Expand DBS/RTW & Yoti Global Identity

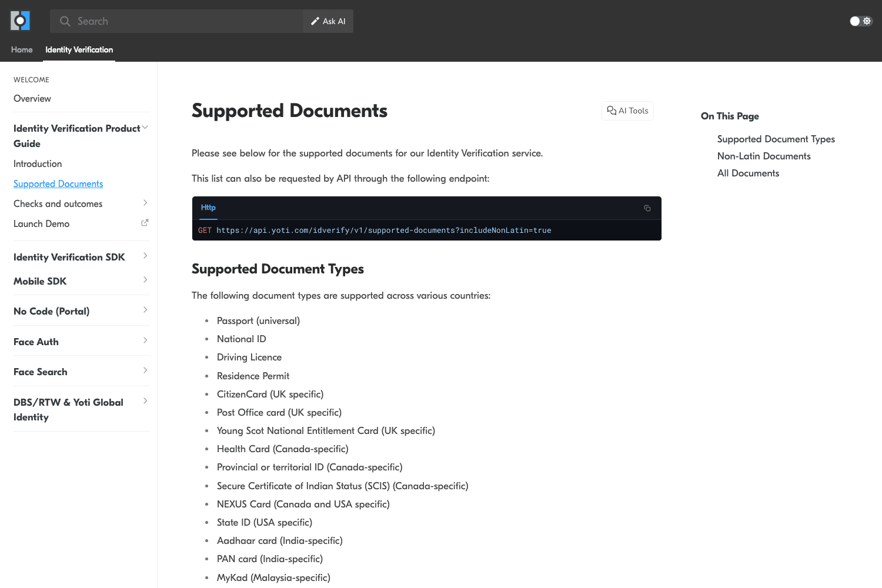point(145,401)
